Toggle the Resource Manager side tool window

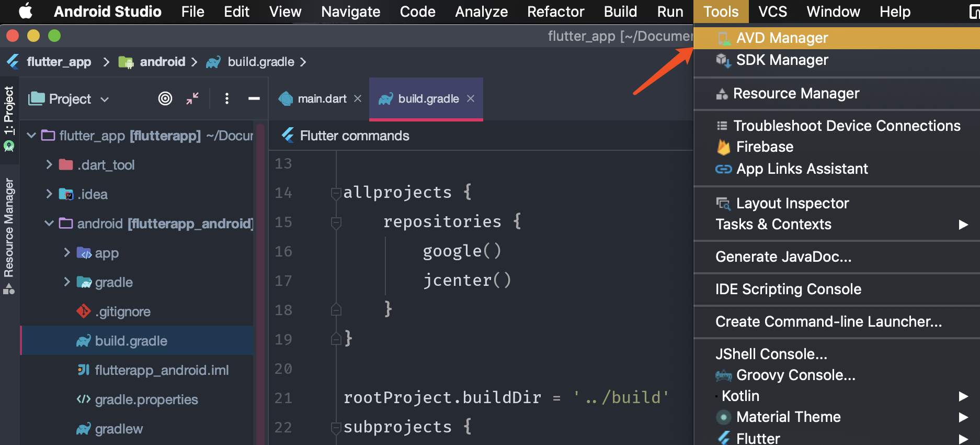click(9, 236)
